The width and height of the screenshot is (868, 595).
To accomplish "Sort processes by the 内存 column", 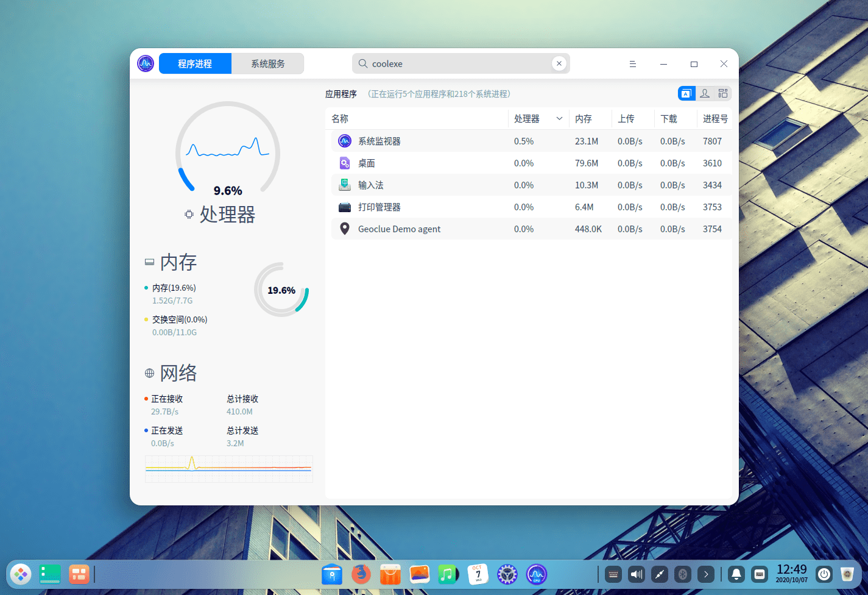I will pyautogui.click(x=583, y=118).
